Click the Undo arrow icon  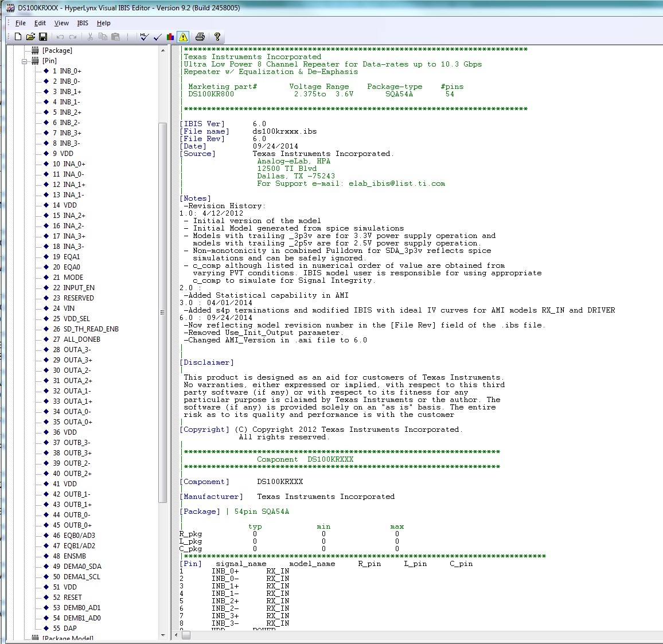tap(60, 37)
